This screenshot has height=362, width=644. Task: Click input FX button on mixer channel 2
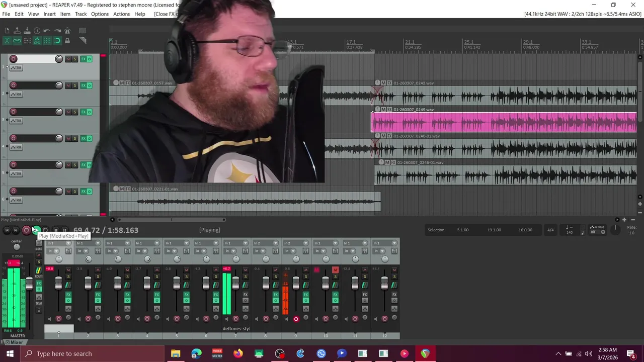(98, 251)
